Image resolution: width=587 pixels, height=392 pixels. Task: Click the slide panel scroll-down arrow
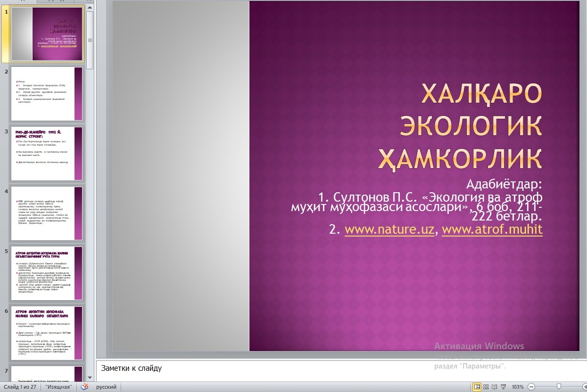[x=90, y=378]
